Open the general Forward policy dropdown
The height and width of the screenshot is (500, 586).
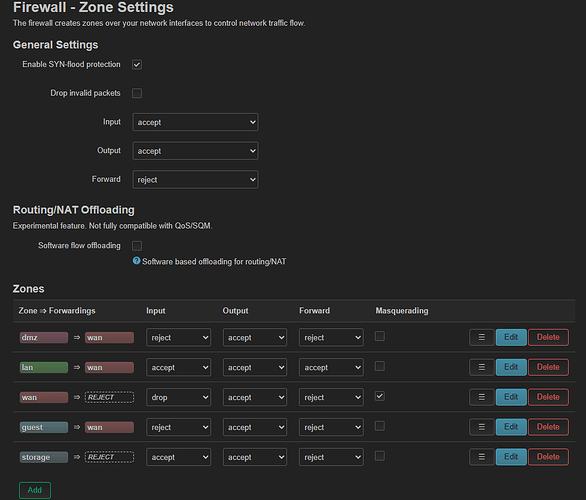pos(195,180)
